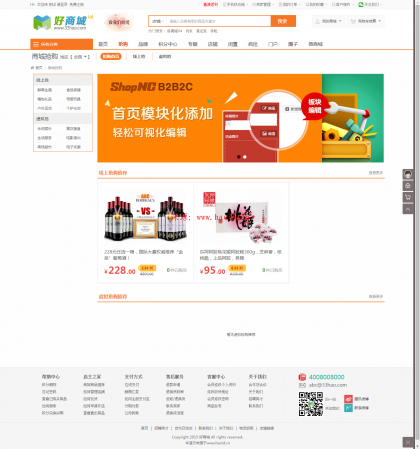The width and height of the screenshot is (420, 449).
Task: Open the search type dropdown in search bar
Action: click(158, 21)
